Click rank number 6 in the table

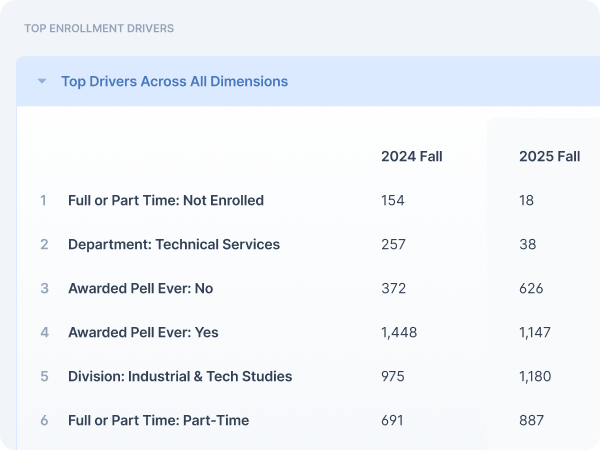pyautogui.click(x=43, y=420)
